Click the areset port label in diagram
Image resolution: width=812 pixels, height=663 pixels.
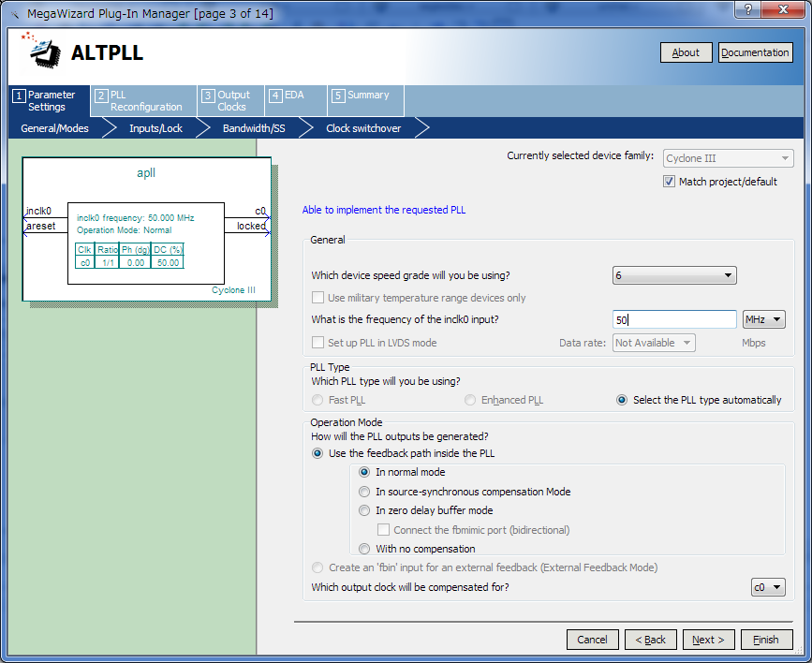pos(41,226)
